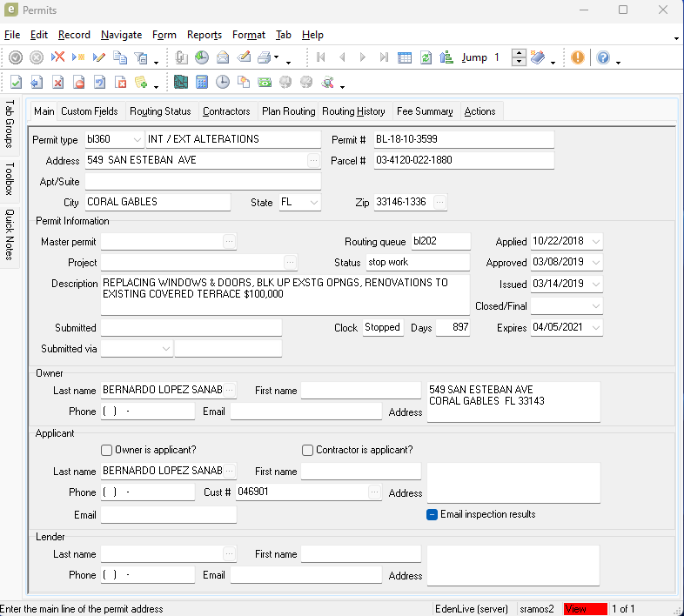Open the Expires date dropdown
This screenshot has width=684, height=616.
(595, 328)
